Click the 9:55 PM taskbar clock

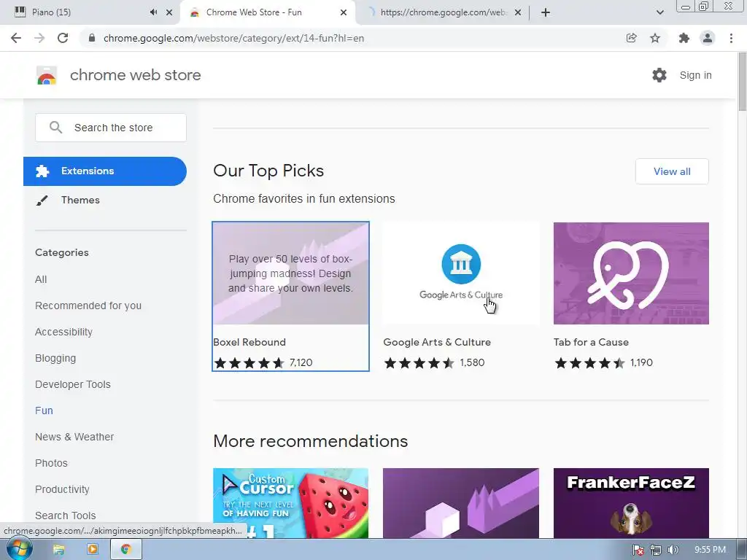[x=710, y=550]
